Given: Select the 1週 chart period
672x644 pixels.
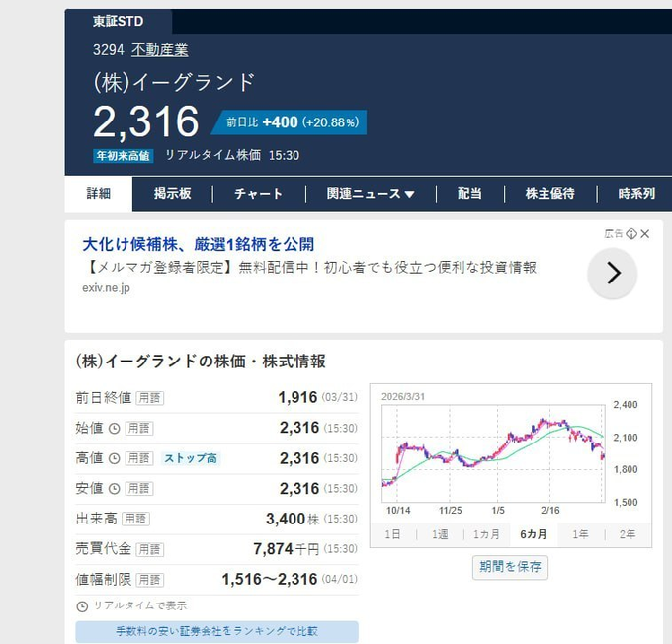Looking at the screenshot, I should pyautogui.click(x=440, y=534).
